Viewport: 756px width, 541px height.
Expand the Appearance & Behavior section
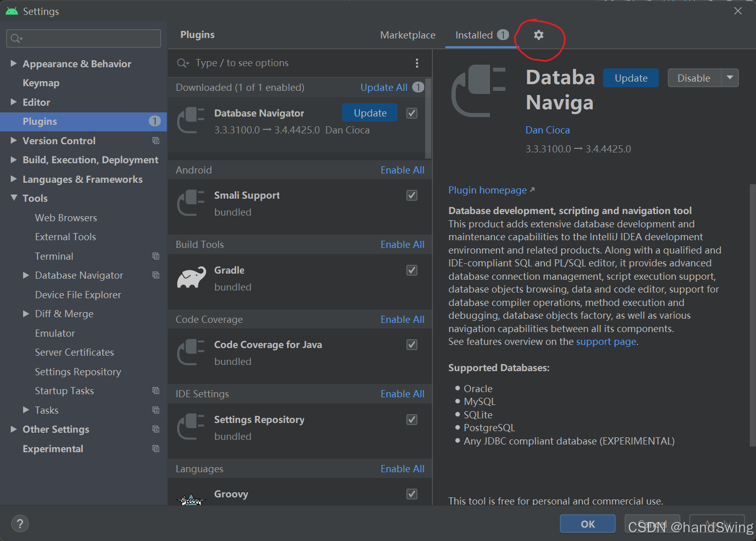tap(14, 63)
